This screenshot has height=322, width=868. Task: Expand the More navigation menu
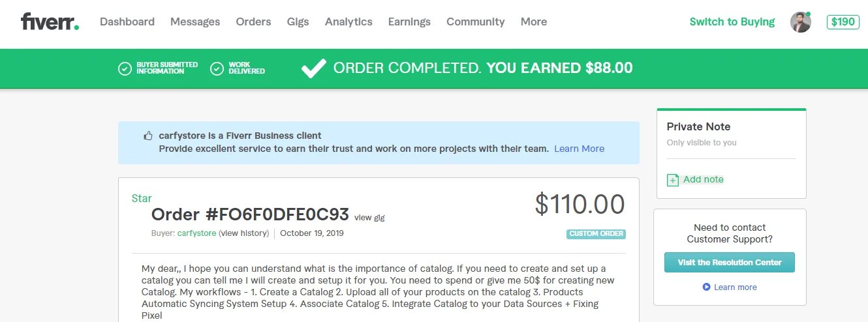(534, 22)
